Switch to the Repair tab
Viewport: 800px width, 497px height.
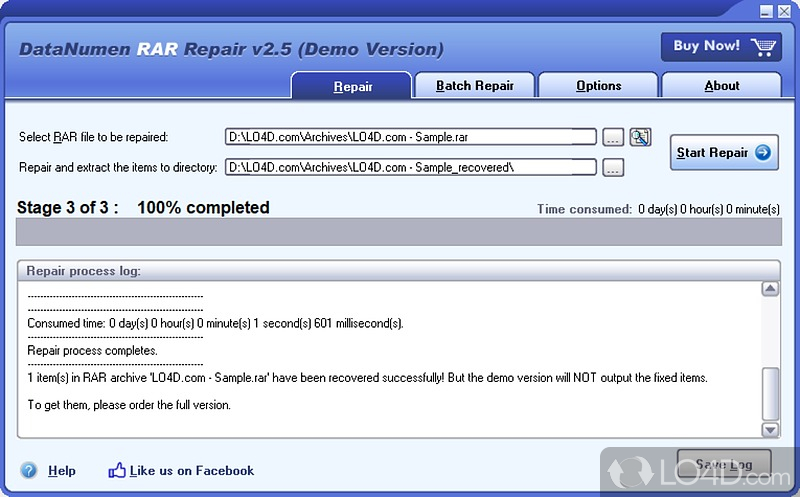pyautogui.click(x=352, y=86)
